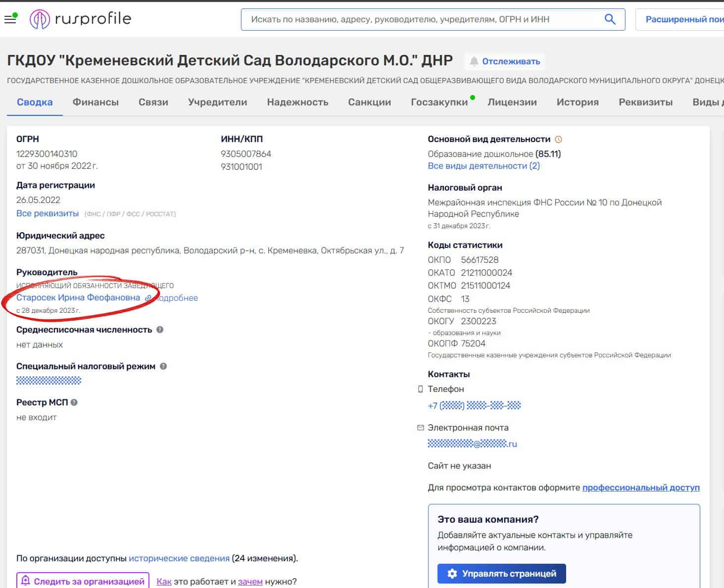Viewport: 724px width, 588px height.
Task: Select OKPO code 56617528
Action: (x=480, y=260)
